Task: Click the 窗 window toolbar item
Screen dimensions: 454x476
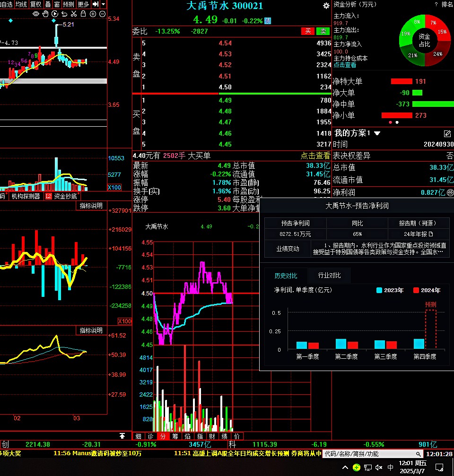Action: [57, 4]
